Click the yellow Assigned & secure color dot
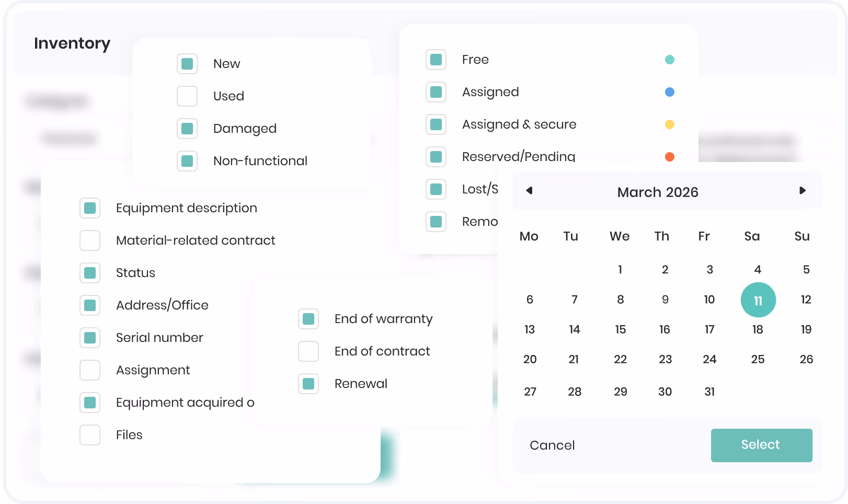The image size is (848, 504). click(670, 124)
